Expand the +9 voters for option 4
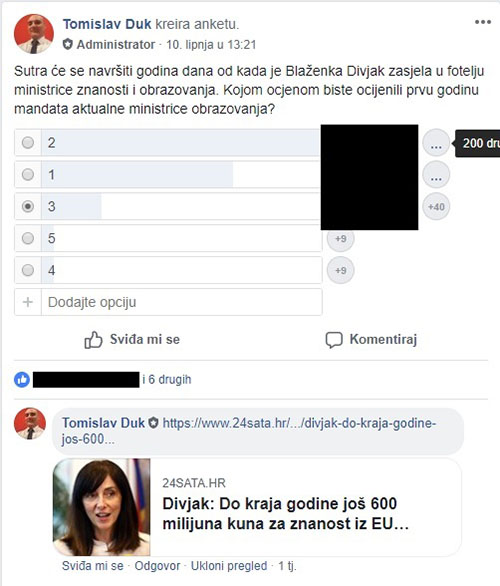The image size is (500, 586). (x=340, y=270)
